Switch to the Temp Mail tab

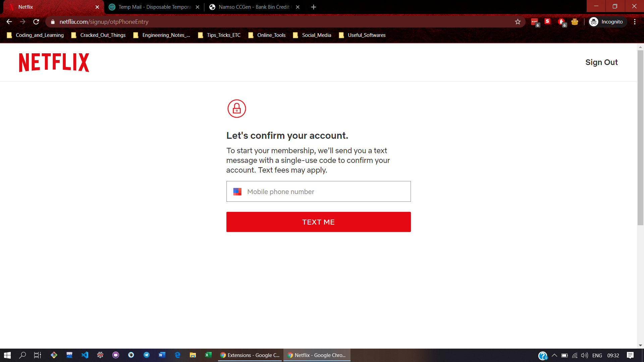point(154,7)
